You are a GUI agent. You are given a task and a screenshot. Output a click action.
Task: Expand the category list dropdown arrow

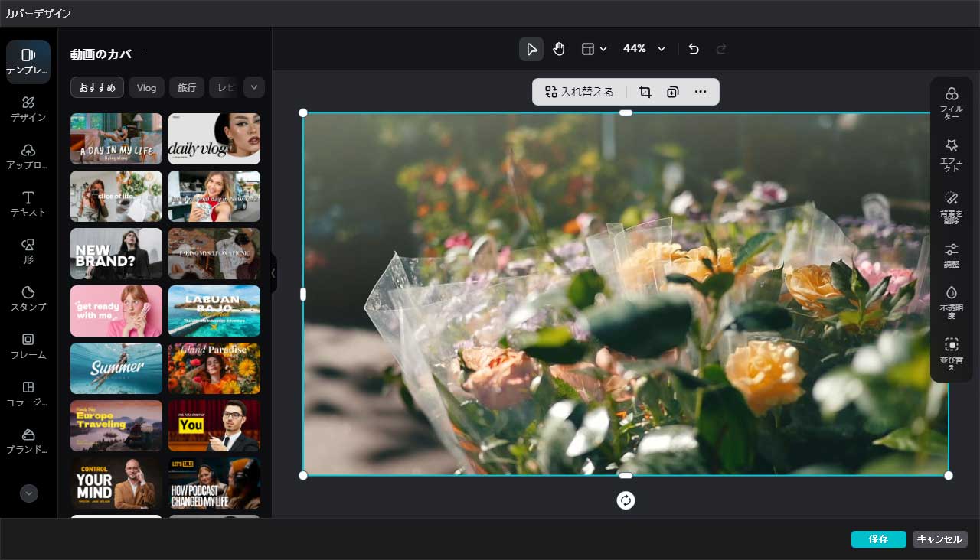(254, 87)
